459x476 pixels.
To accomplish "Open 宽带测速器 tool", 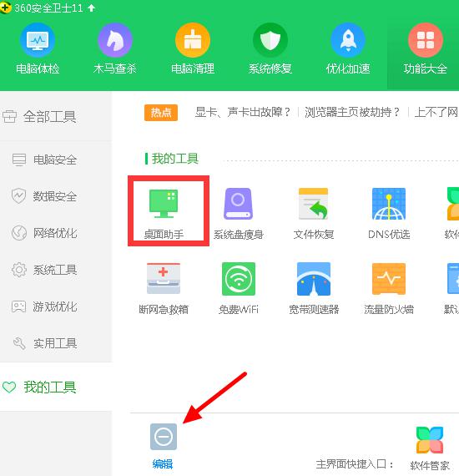I will click(314, 289).
